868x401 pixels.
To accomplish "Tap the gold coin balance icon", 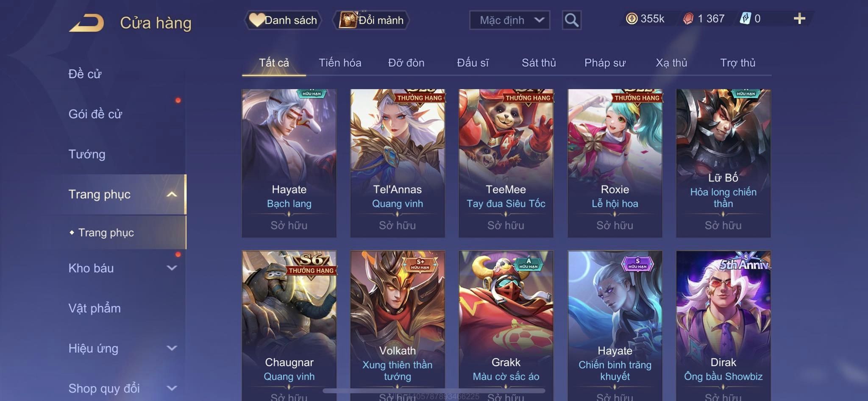I will (x=632, y=19).
